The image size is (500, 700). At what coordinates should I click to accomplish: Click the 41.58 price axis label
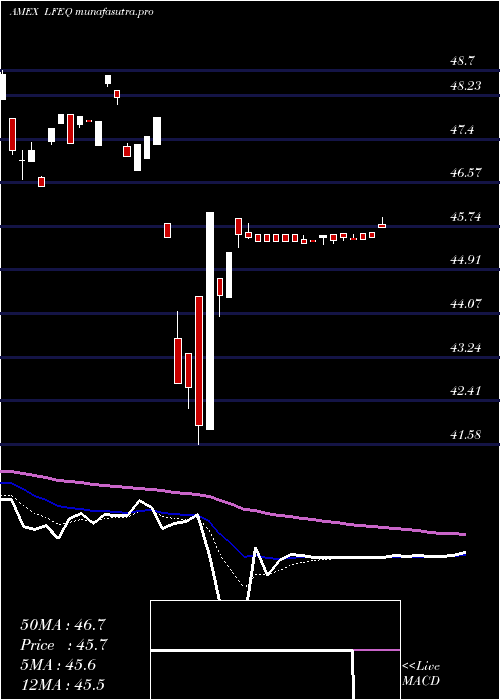[465, 434]
